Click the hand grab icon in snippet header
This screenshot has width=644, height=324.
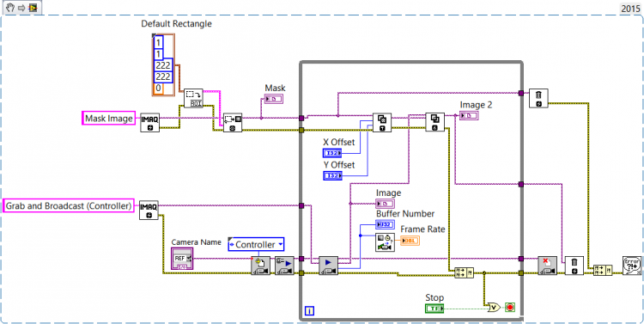pos(10,8)
